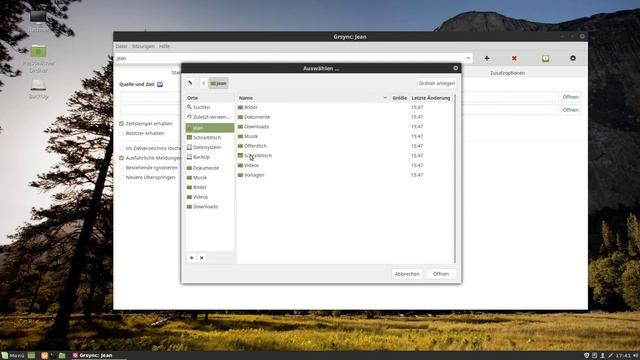Open the Sitzungen menu in Grsync
This screenshot has width=640, height=360.
[x=143, y=46]
